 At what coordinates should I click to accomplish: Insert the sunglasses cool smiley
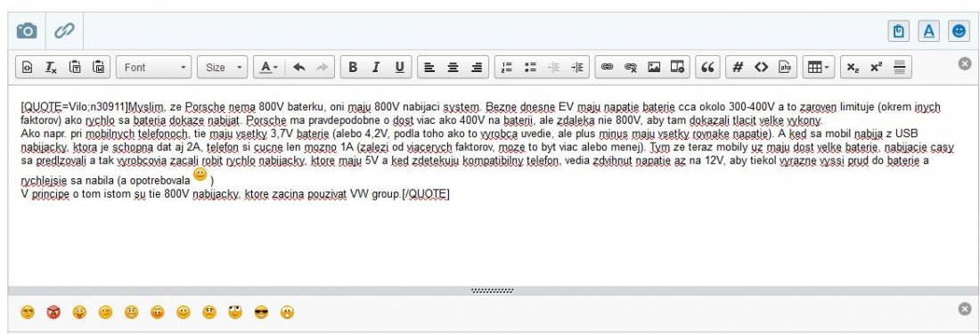tap(261, 312)
